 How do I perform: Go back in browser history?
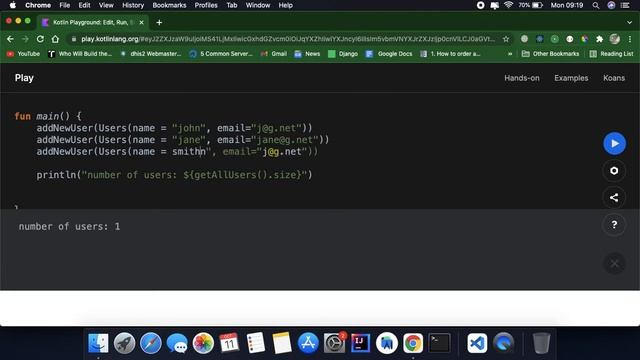click(x=10, y=39)
